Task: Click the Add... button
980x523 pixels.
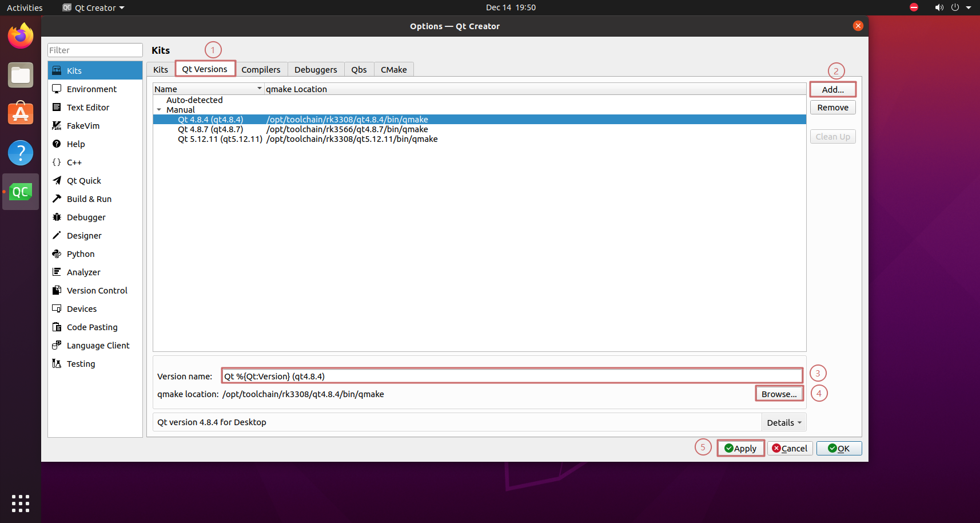Action: (832, 90)
